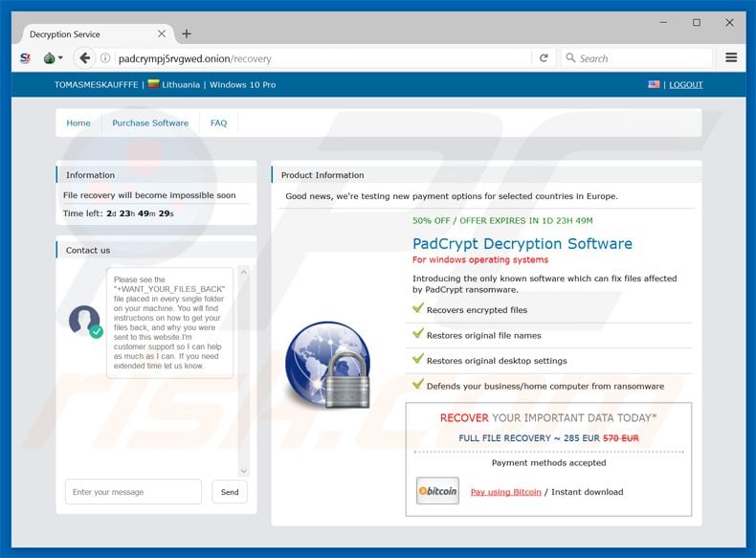Click the checkmark beside 'Restores original desktop settings'

click(418, 359)
